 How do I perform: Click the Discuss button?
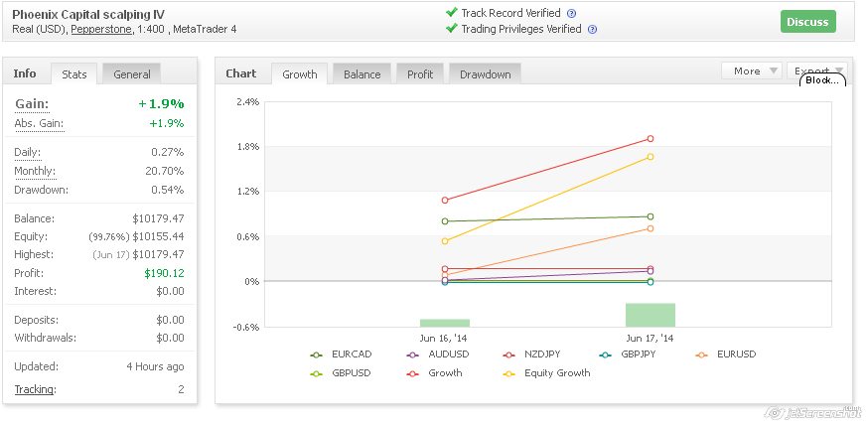[x=807, y=22]
